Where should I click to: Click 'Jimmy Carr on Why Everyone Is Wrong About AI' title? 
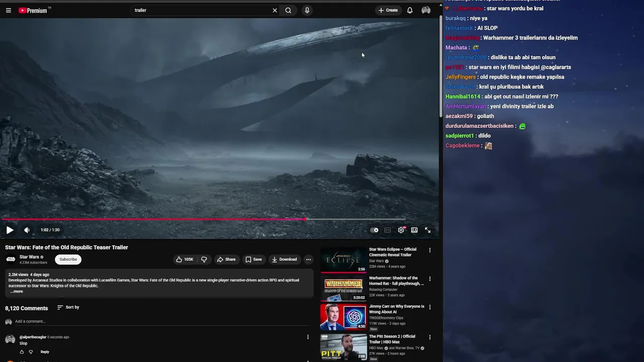(x=396, y=309)
